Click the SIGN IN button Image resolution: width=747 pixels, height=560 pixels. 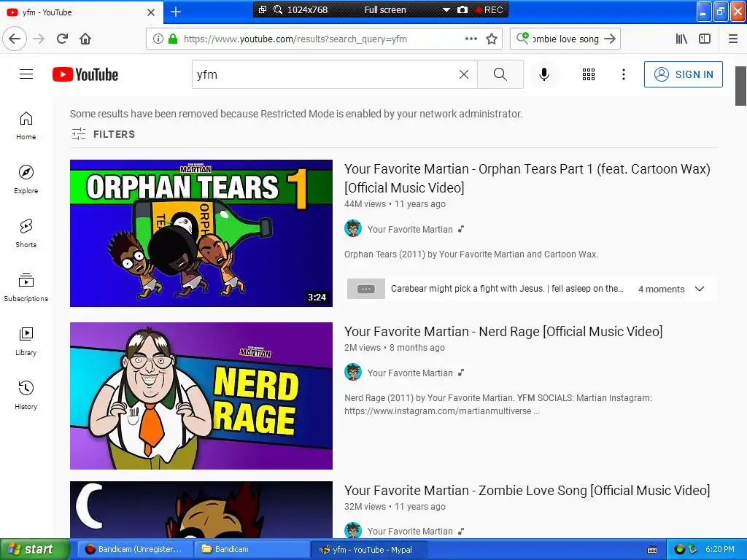click(683, 74)
